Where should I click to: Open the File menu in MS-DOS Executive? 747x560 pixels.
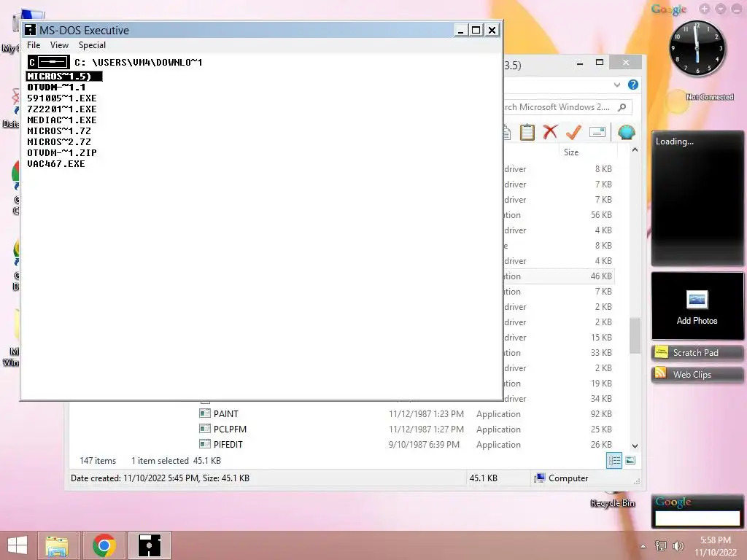(x=34, y=45)
